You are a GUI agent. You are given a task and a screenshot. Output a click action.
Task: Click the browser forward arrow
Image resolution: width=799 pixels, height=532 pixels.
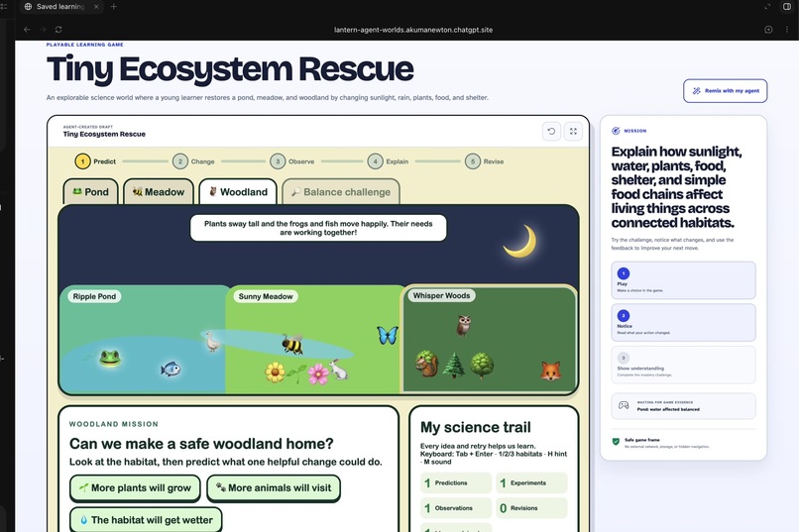[43, 30]
